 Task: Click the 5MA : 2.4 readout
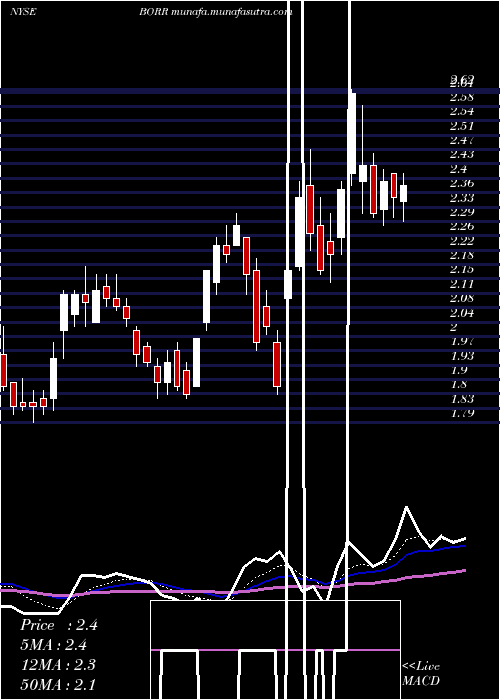pos(54,645)
